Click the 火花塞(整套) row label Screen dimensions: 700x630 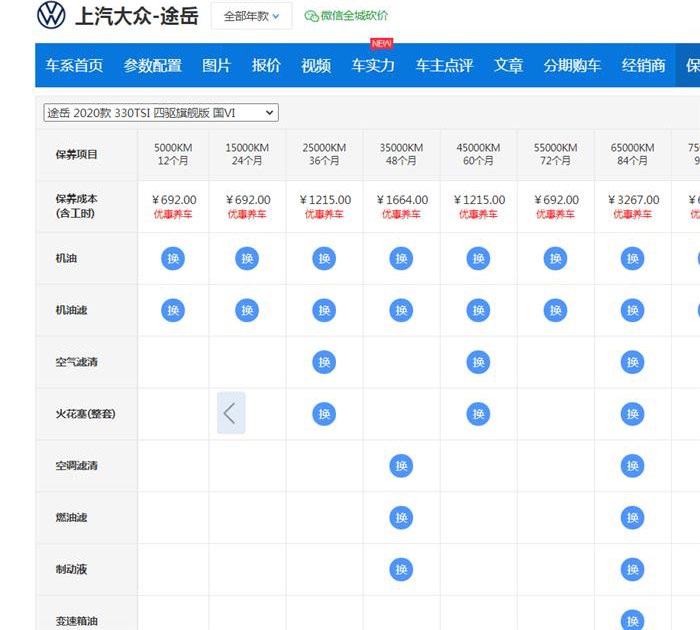point(85,414)
